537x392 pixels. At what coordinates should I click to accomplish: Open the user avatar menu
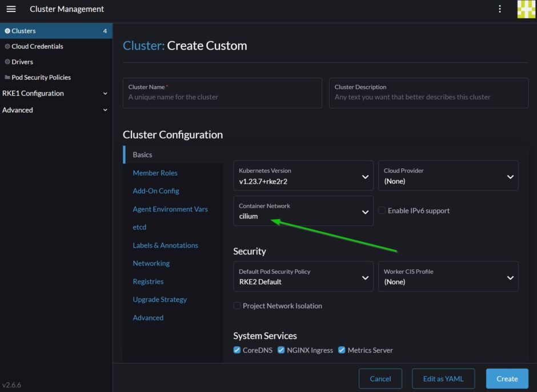[526, 9]
